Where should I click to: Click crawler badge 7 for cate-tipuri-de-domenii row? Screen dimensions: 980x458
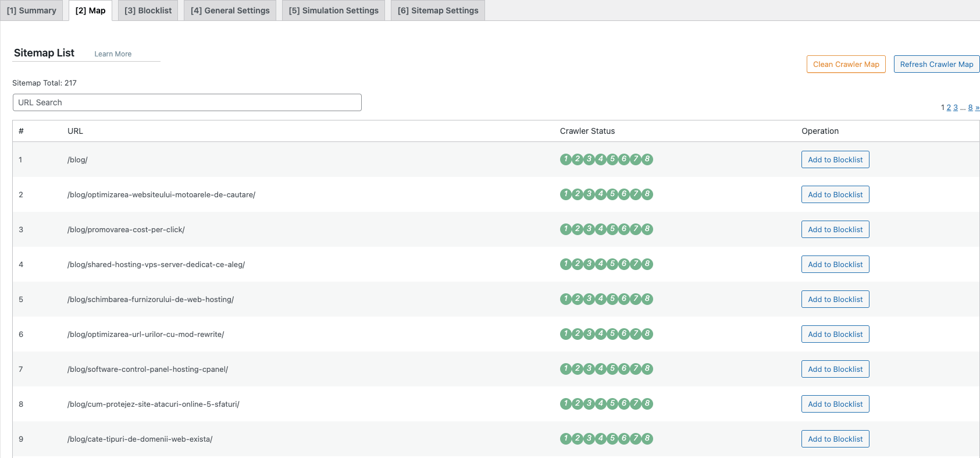(x=635, y=439)
